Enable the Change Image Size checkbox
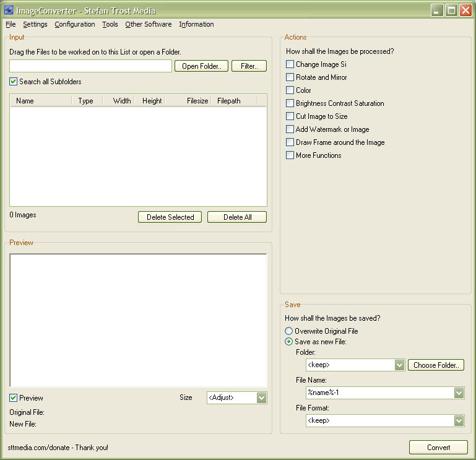Image resolution: width=476 pixels, height=460 pixels. tap(290, 64)
